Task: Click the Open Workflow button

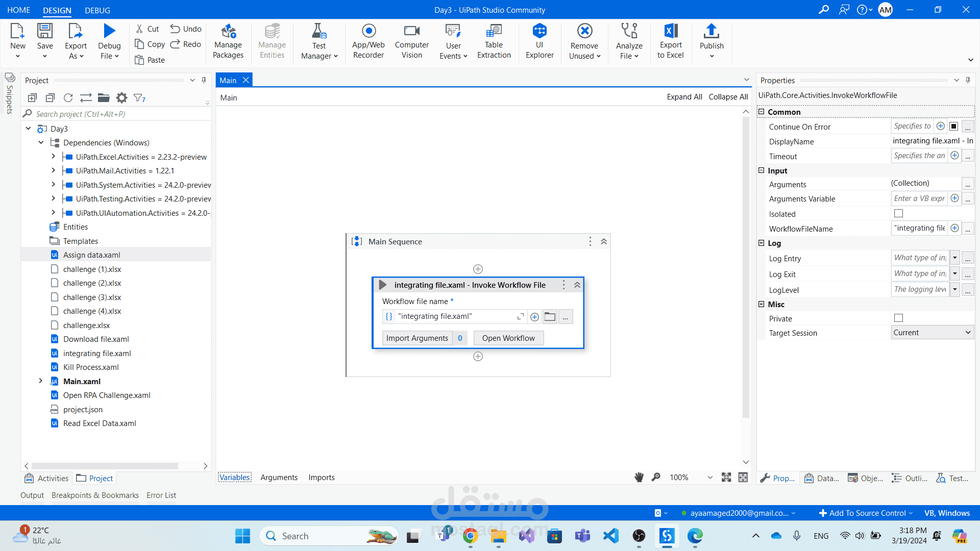Action: click(x=508, y=338)
